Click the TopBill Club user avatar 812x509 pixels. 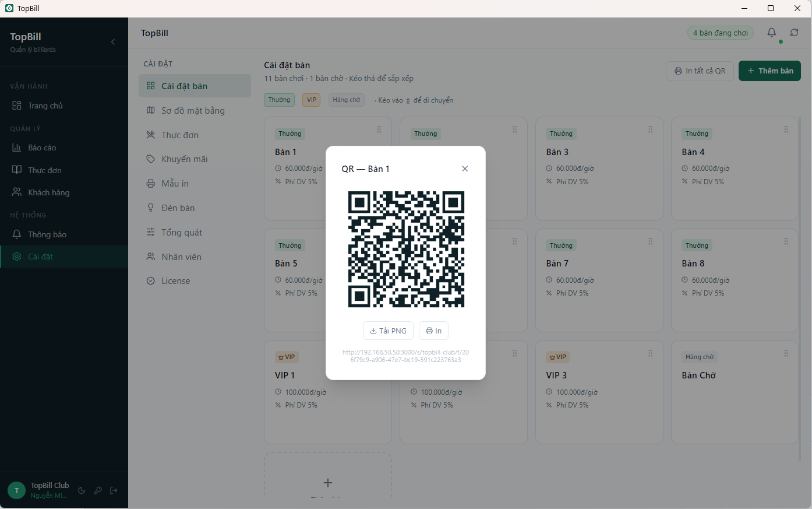pos(16,490)
